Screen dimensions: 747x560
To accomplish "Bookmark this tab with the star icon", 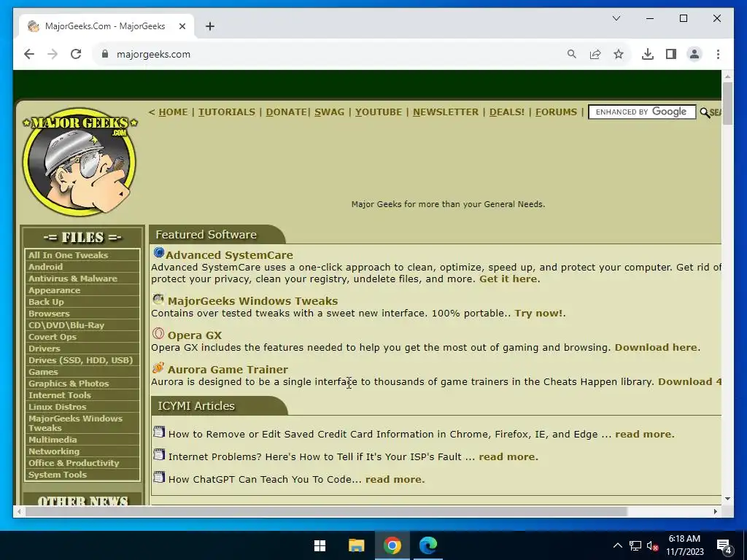I will 619,54.
